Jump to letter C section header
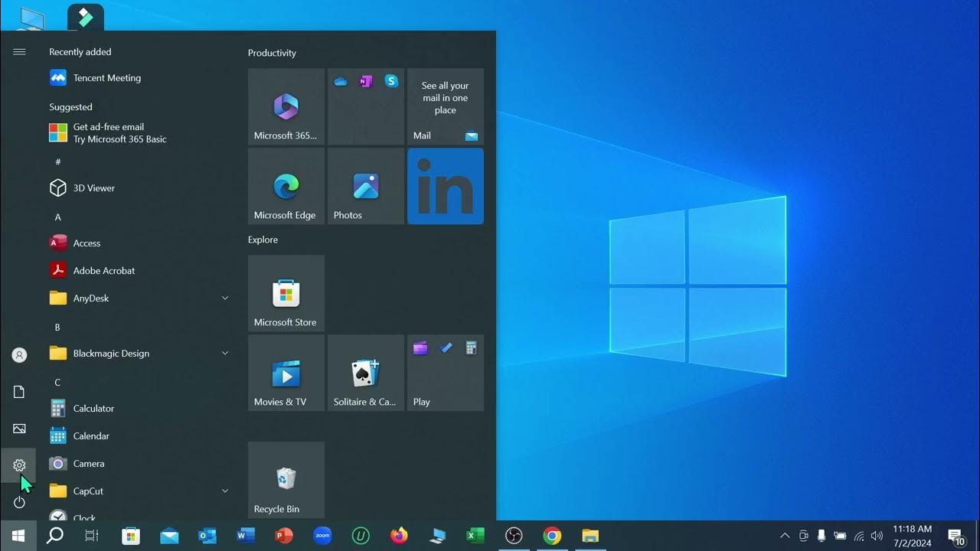The image size is (980, 551). click(x=57, y=383)
